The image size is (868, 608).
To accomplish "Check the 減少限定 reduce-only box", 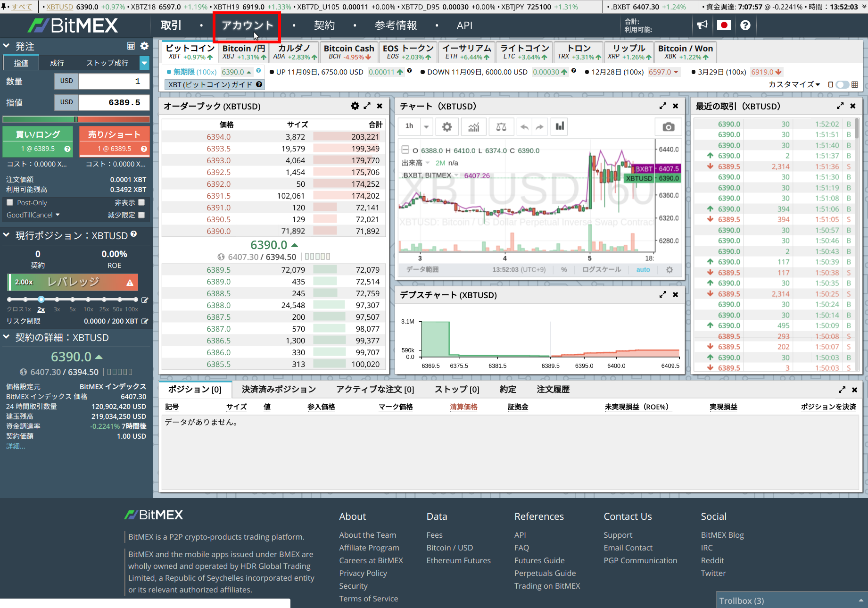I will [x=141, y=215].
